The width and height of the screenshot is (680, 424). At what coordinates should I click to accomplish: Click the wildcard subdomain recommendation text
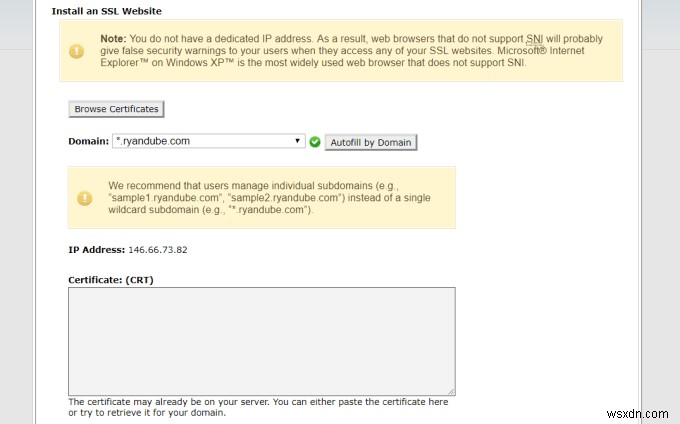pos(270,198)
